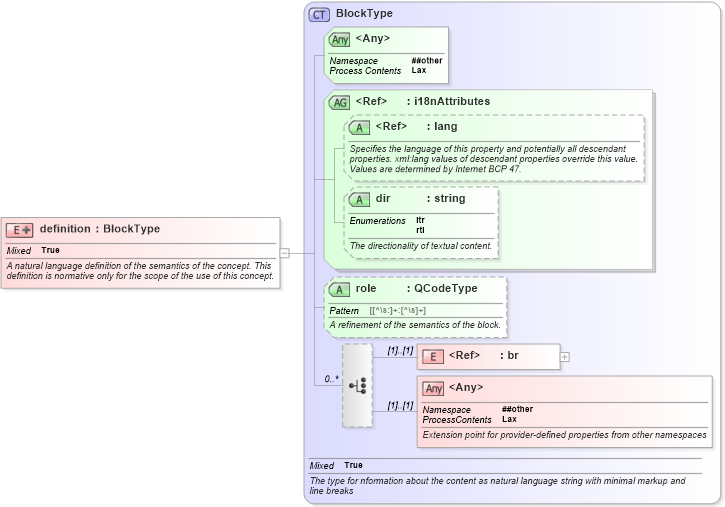Click the i18nAttributes reference label
The height and width of the screenshot is (507, 725).
coord(448,101)
